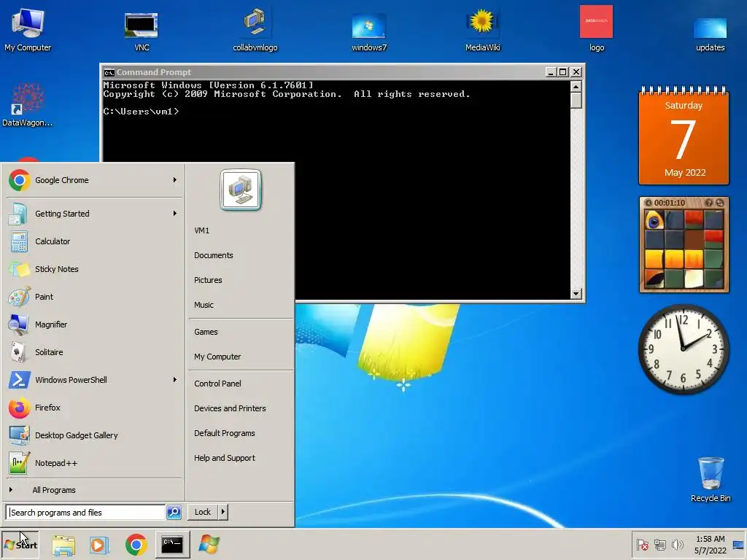The height and width of the screenshot is (560, 747).
Task: Click the Start button
Action: pyautogui.click(x=20, y=545)
